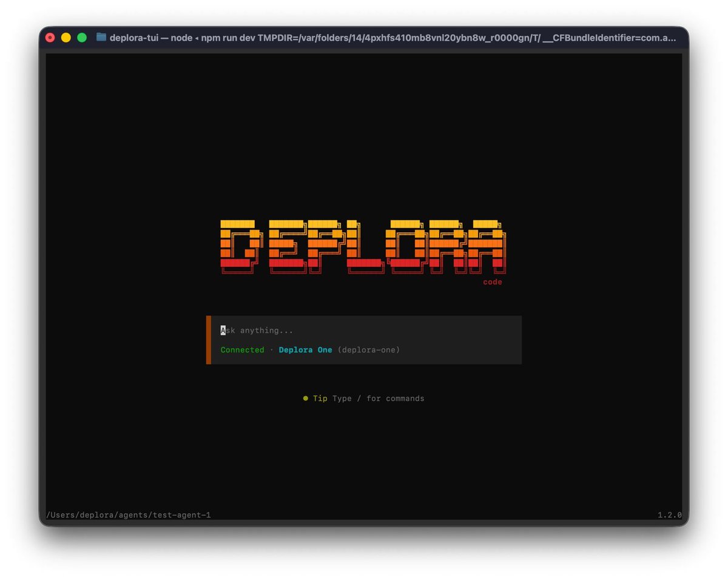This screenshot has width=728, height=578.
Task: Click the red close window button
Action: [x=50, y=38]
